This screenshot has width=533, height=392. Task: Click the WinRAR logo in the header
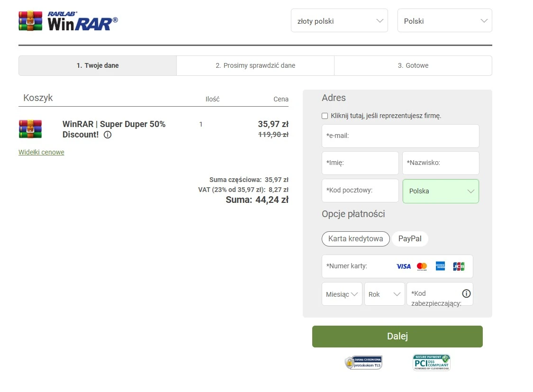pos(68,20)
